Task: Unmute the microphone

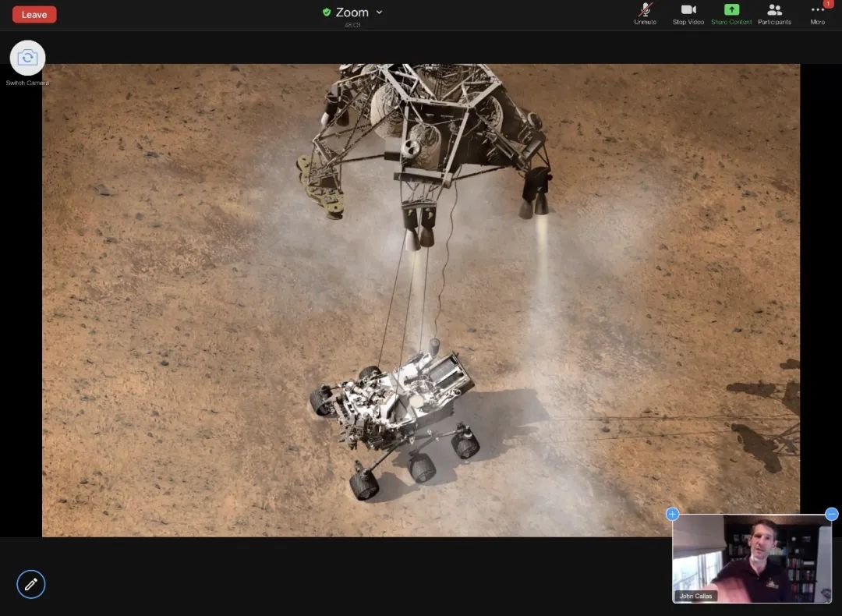Action: [x=645, y=14]
